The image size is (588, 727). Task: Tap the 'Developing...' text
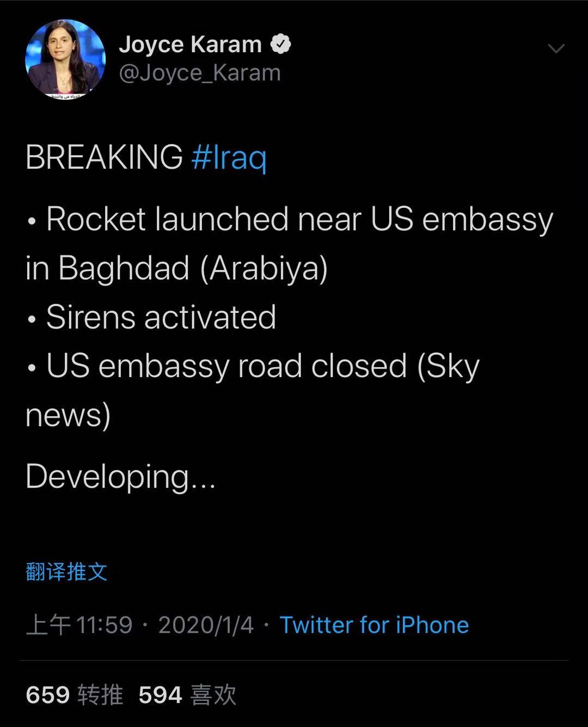click(120, 477)
